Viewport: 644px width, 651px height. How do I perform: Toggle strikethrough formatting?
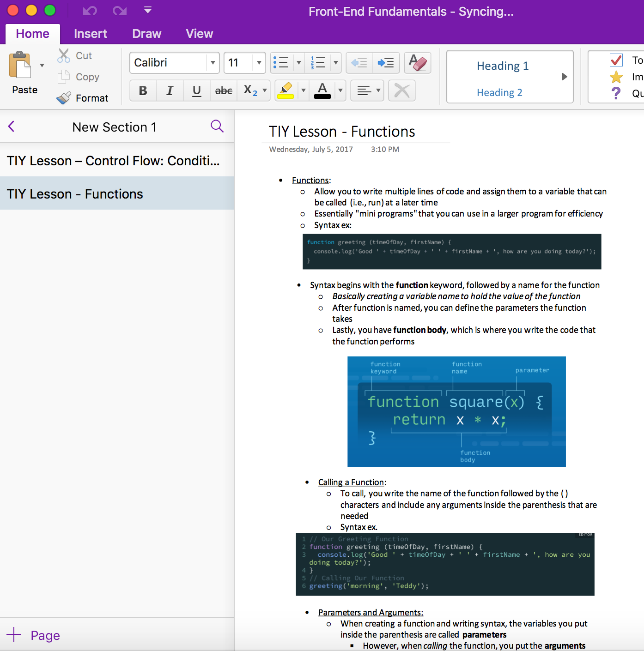click(223, 90)
